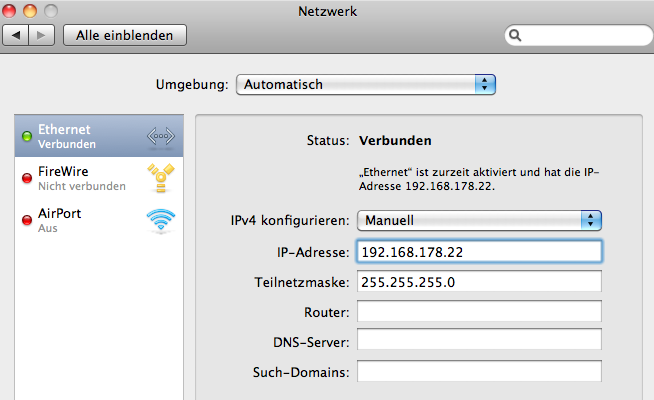Click the AirPort Wi-Fi signal icon
The height and width of the screenshot is (400, 654).
click(x=160, y=220)
